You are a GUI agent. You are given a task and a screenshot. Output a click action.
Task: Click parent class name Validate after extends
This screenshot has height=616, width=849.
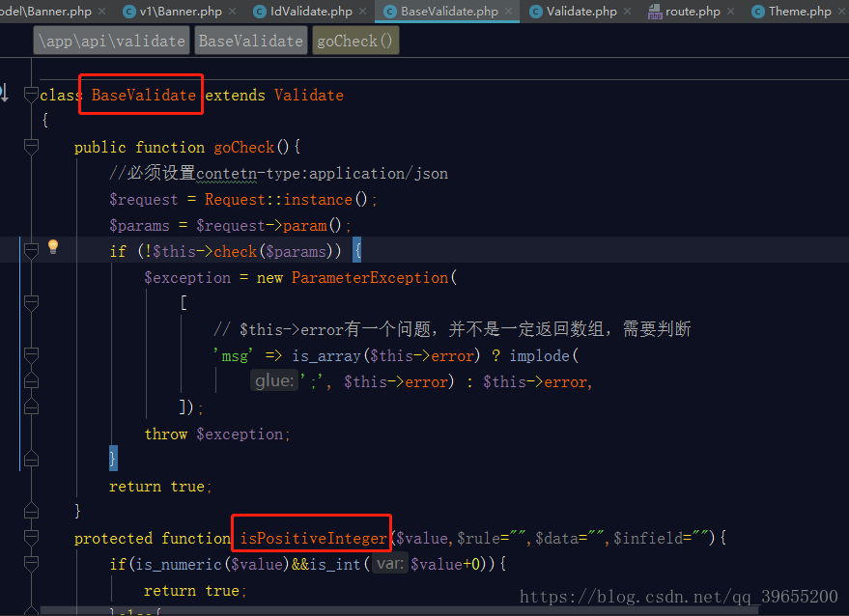[309, 95]
